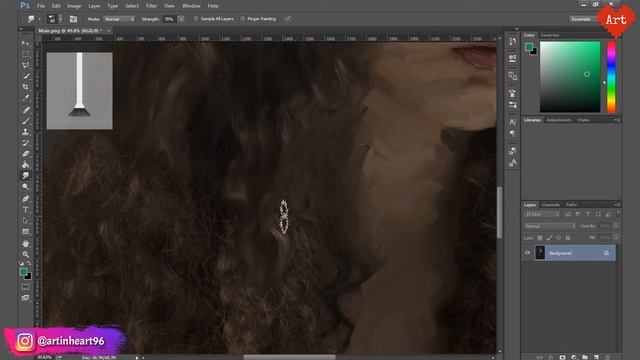The width and height of the screenshot is (640, 360).
Task: Click the foreground color in Color panel
Action: tap(529, 47)
